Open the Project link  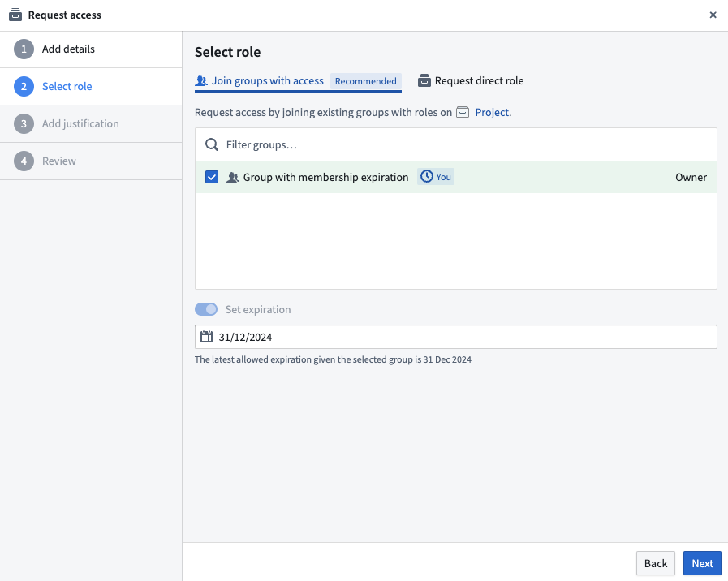(493, 112)
